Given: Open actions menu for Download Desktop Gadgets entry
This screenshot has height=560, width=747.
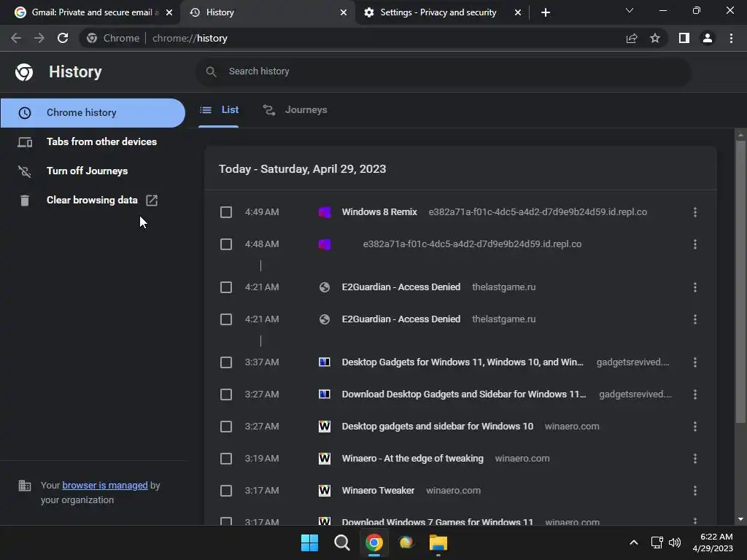Looking at the screenshot, I should (695, 394).
